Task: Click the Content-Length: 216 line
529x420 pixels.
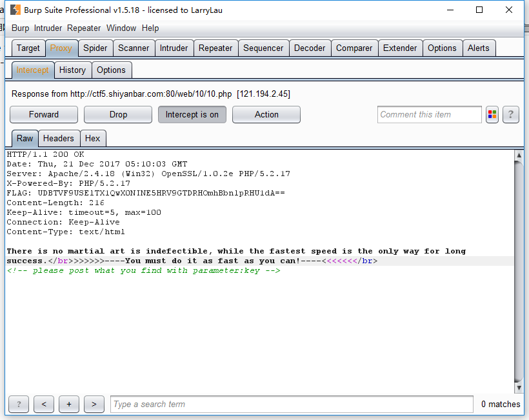Action: click(55, 203)
